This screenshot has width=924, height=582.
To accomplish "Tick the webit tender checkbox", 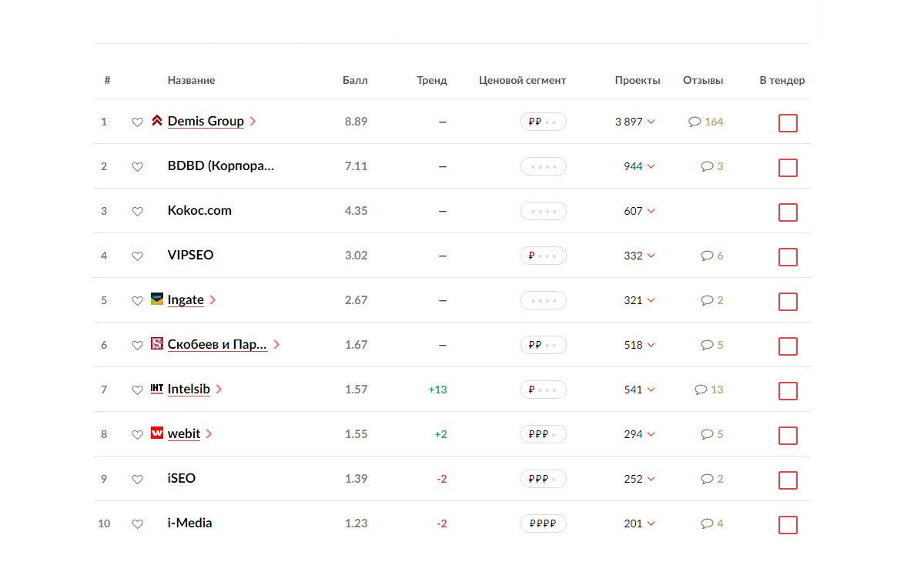I will click(x=788, y=436).
